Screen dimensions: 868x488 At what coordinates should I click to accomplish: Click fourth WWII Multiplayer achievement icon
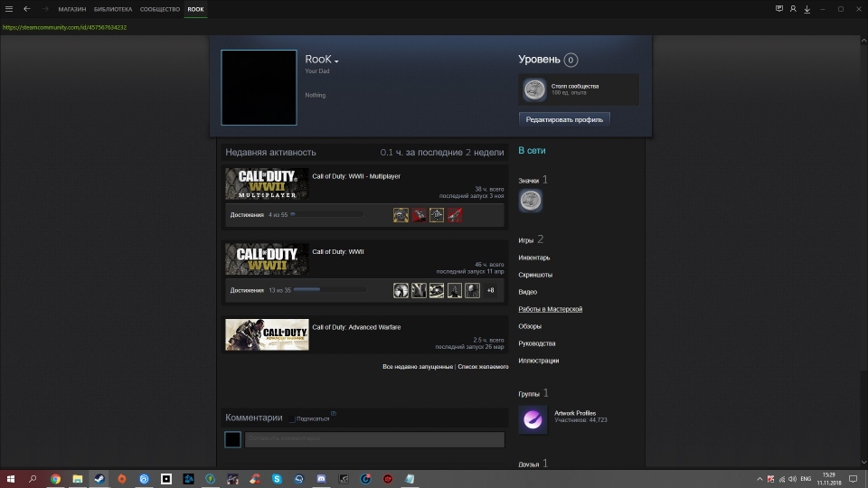pos(455,215)
